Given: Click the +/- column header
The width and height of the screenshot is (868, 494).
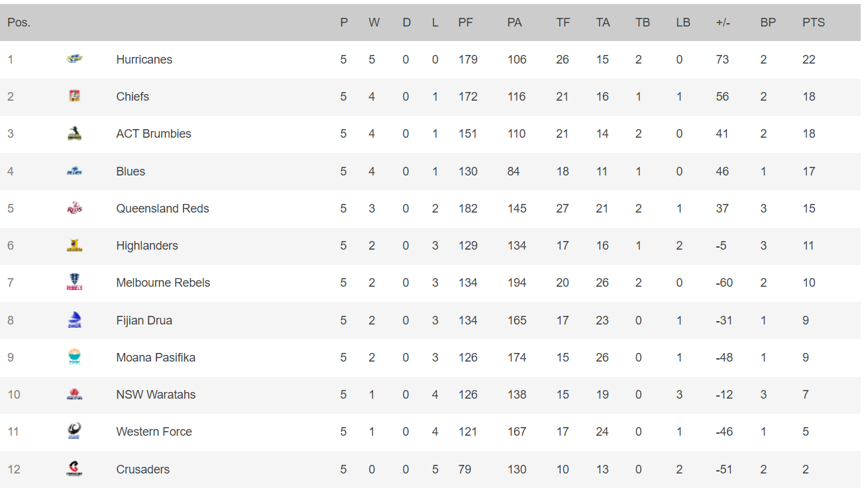Looking at the screenshot, I should pyautogui.click(x=722, y=23).
